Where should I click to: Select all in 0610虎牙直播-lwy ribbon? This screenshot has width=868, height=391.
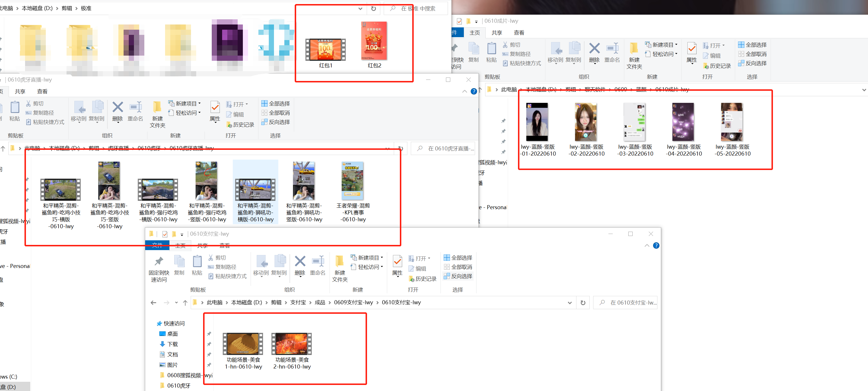coord(275,103)
